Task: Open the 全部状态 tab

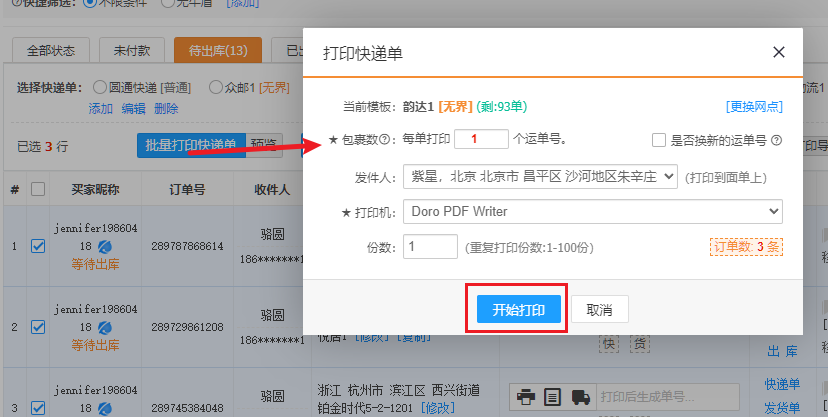Action: 51,50
